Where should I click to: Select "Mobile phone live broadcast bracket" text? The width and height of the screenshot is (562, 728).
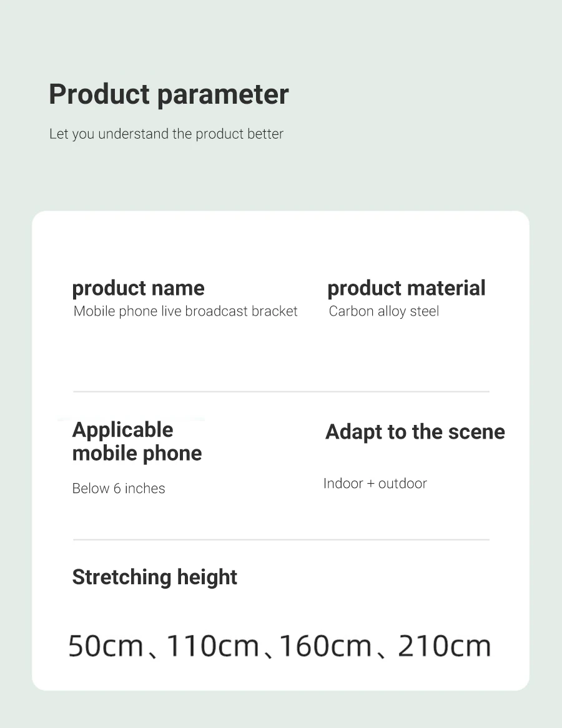(185, 311)
